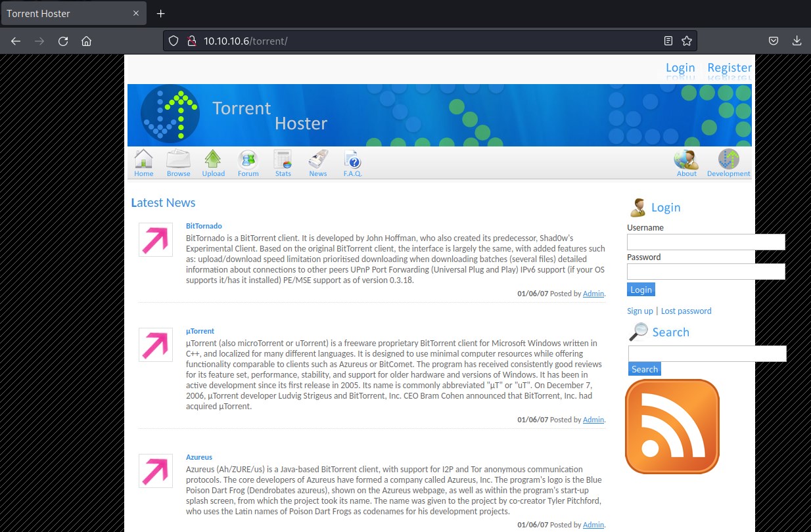This screenshot has height=532, width=811.
Task: Open the Home navigation icon
Action: click(143, 162)
